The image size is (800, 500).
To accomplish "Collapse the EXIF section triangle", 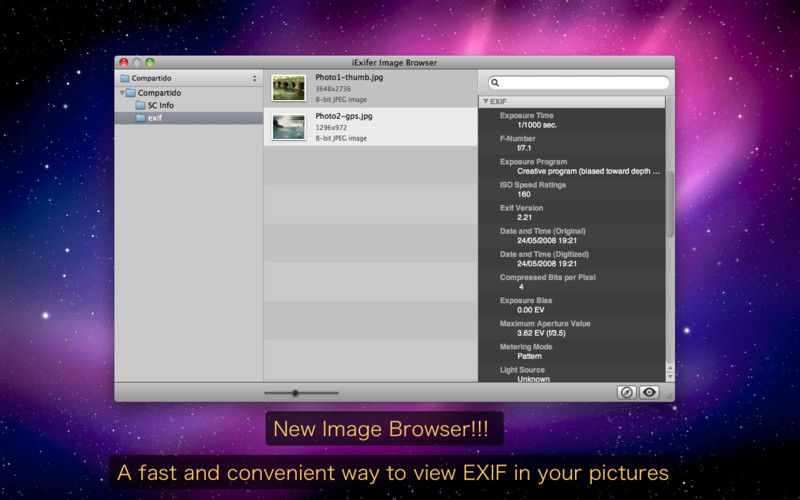I will (486, 102).
